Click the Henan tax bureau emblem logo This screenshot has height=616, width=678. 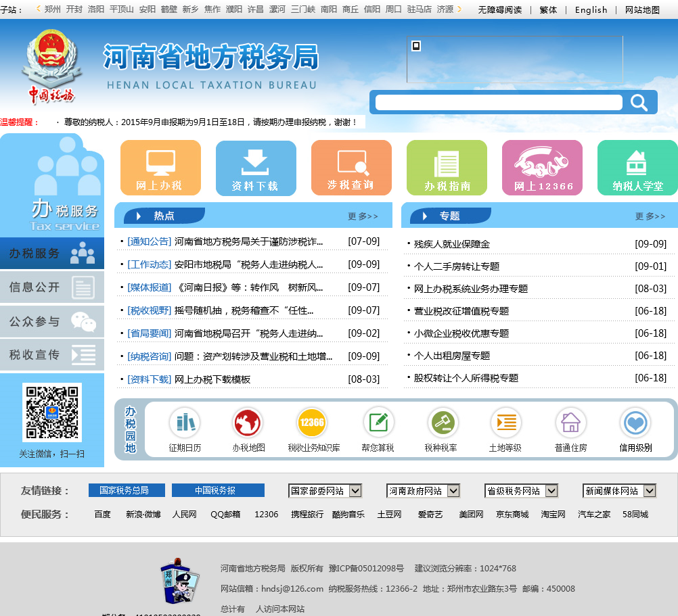pos(53,67)
